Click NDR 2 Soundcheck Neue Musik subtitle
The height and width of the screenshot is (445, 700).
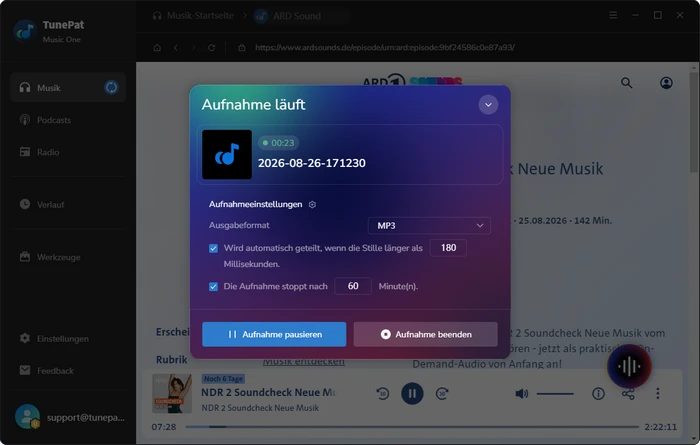(x=260, y=408)
